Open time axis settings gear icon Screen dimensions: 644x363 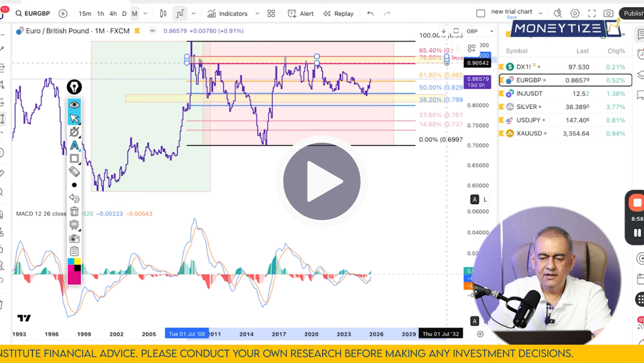click(x=480, y=334)
